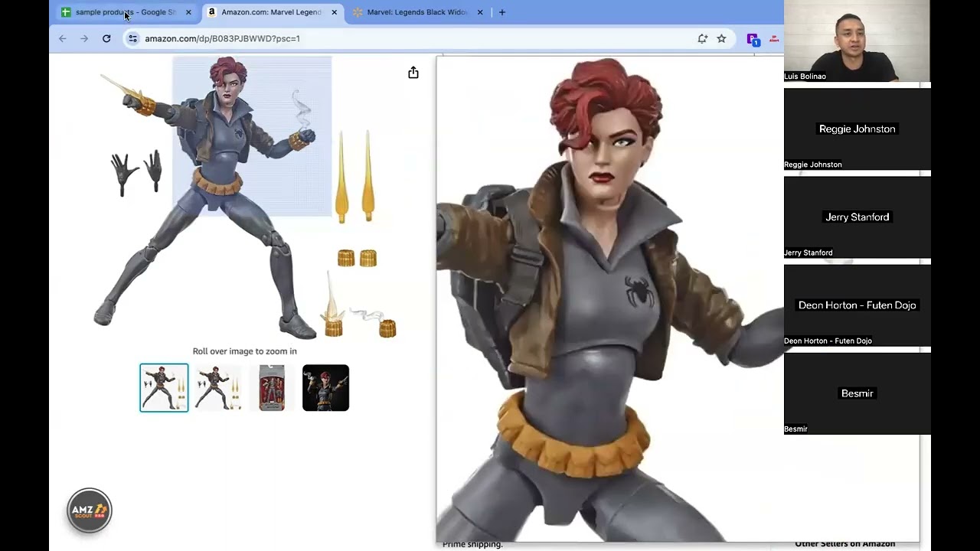Open the AMZ Scout extension badge
The image size is (980, 551).
tap(90, 510)
